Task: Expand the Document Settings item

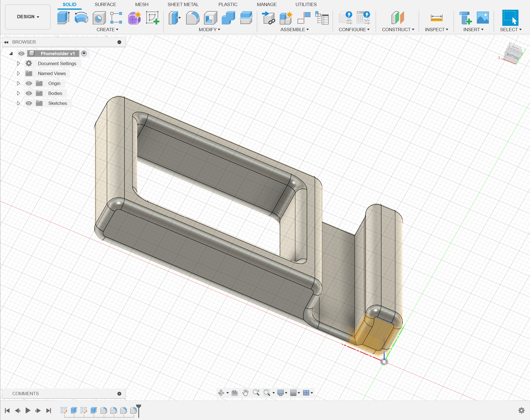Action: (x=18, y=63)
